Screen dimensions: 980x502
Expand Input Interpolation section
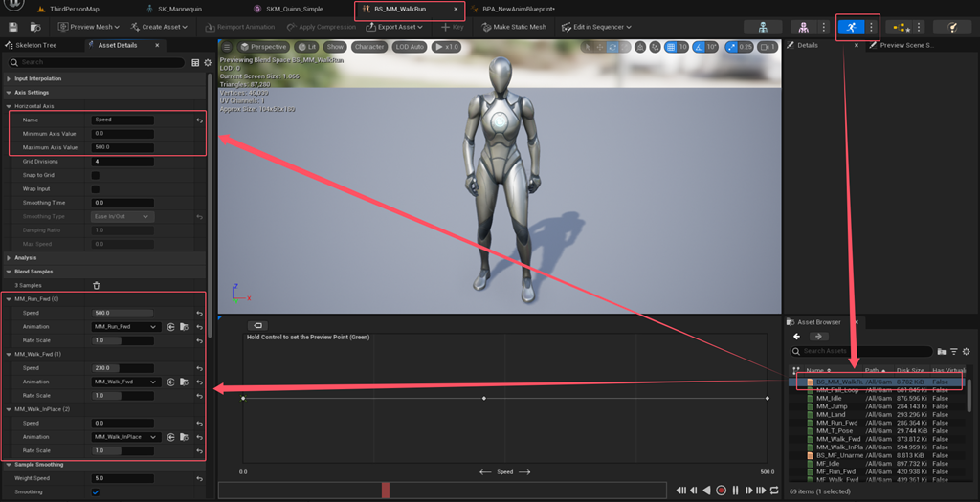[x=9, y=79]
